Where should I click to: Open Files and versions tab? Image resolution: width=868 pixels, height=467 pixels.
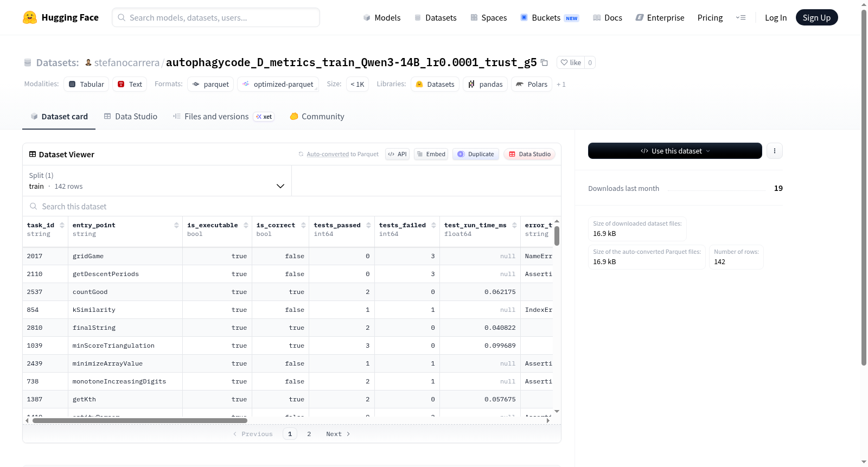[x=224, y=117]
